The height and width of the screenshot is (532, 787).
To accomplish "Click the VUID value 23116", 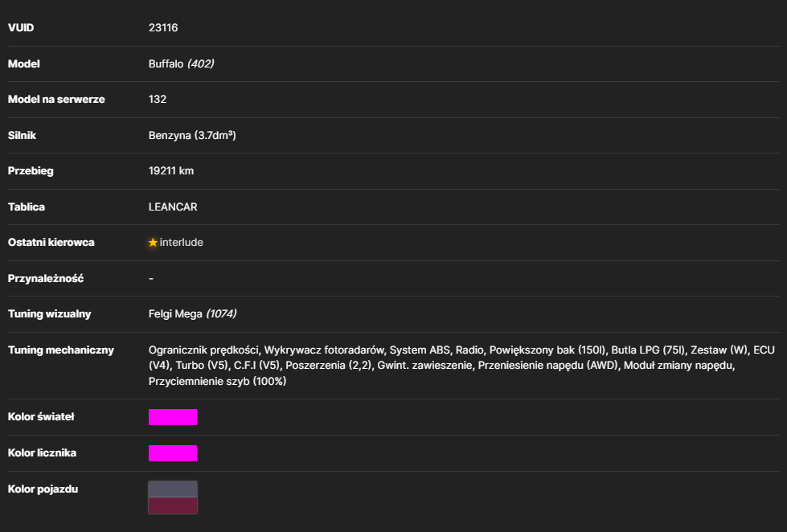I will [x=163, y=27].
